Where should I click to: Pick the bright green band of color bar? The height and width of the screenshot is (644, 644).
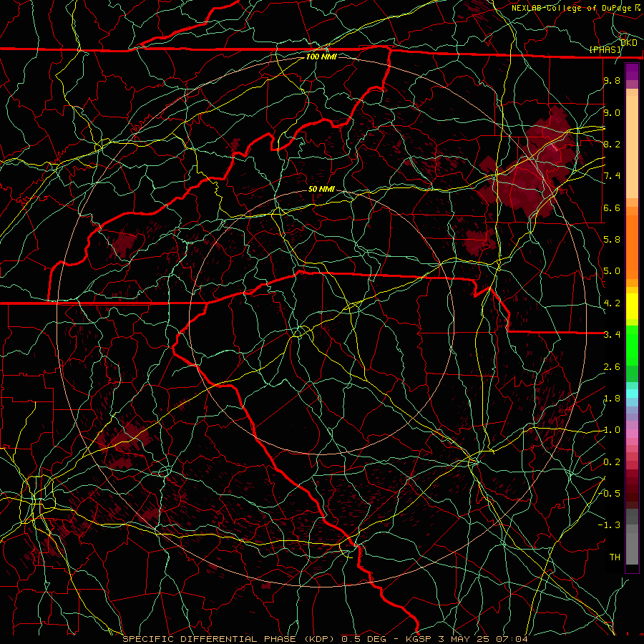point(632,346)
